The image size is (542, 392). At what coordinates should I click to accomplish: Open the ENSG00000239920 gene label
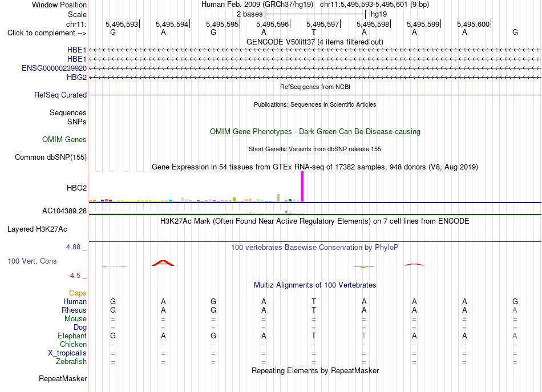pyautogui.click(x=54, y=68)
